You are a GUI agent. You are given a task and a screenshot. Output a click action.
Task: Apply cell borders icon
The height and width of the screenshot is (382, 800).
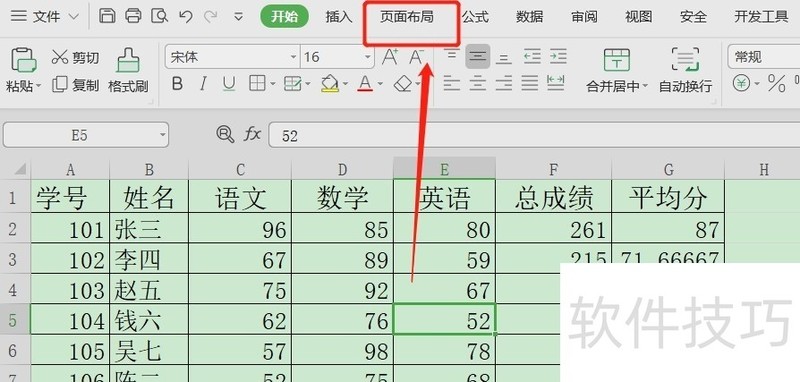coord(257,84)
